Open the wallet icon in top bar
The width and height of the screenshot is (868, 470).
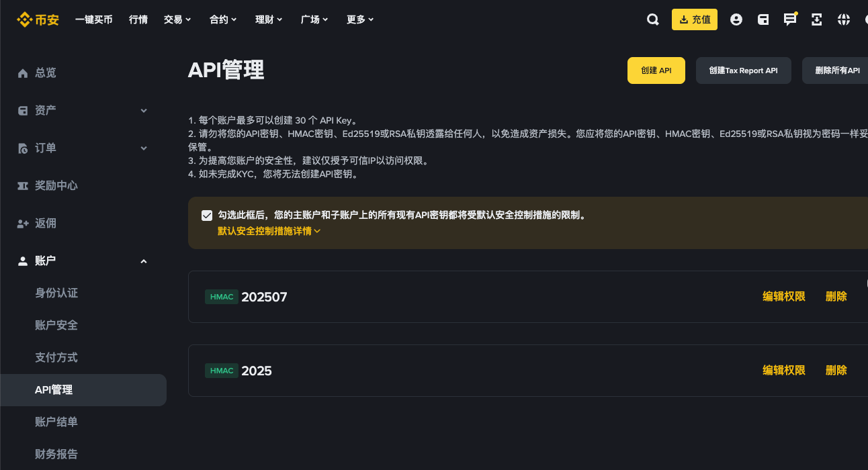(x=763, y=19)
